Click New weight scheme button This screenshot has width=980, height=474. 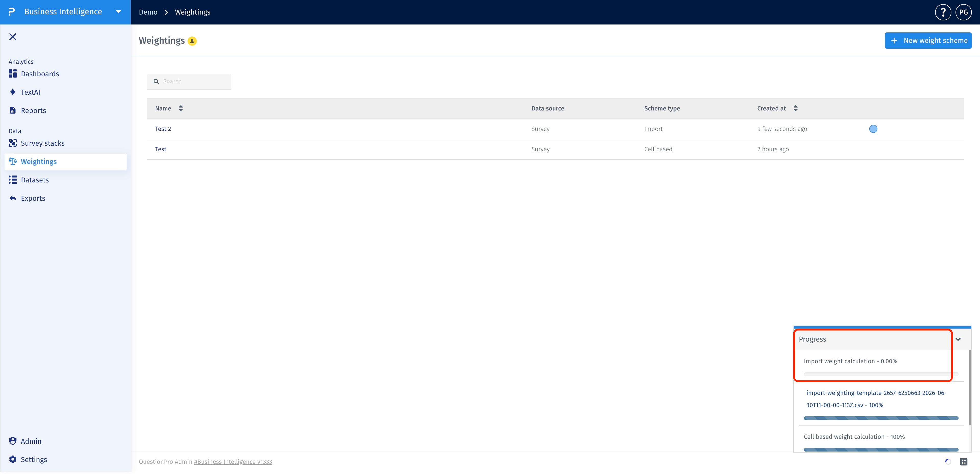coord(928,41)
